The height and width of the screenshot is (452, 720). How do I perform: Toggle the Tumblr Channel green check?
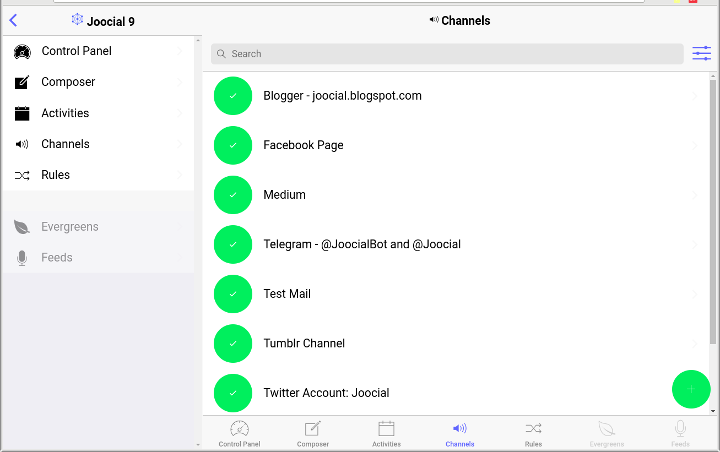click(x=233, y=344)
